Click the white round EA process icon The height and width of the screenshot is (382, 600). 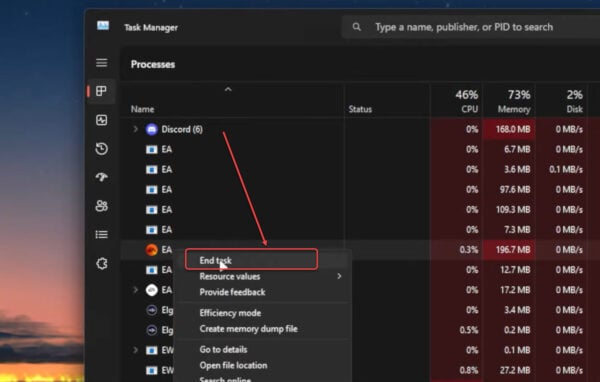coord(152,290)
